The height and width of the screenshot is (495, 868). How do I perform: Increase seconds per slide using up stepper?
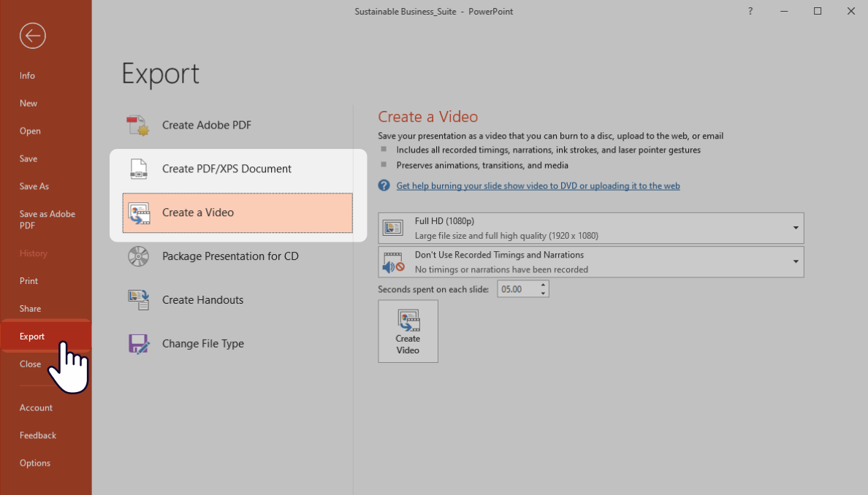(x=542, y=285)
